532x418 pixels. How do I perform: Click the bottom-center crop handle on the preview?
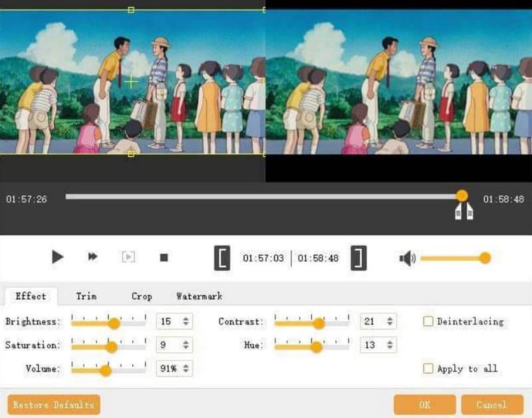tap(131, 154)
